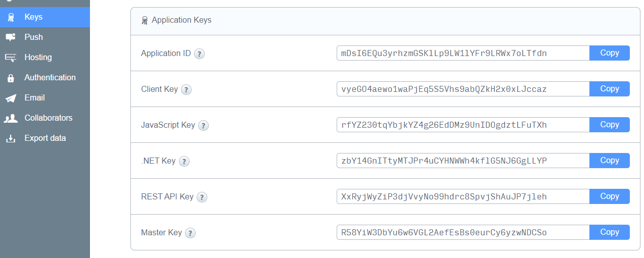Copy the Application ID
This screenshot has width=644, height=258.
[609, 53]
